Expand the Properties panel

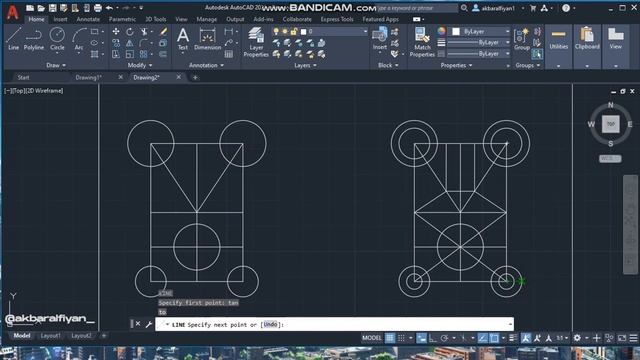pyautogui.click(x=456, y=65)
